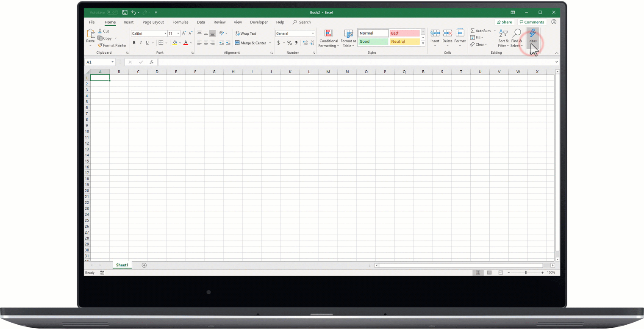Switch to the Data tab

(x=201, y=22)
